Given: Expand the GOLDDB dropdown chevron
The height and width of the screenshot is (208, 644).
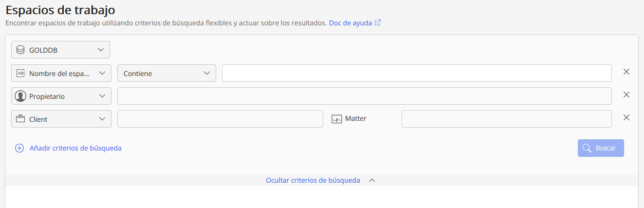Looking at the screenshot, I should (x=101, y=50).
